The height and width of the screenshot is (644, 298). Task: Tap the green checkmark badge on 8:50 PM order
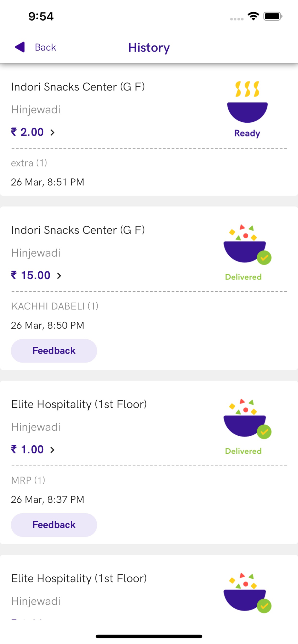pyautogui.click(x=264, y=258)
